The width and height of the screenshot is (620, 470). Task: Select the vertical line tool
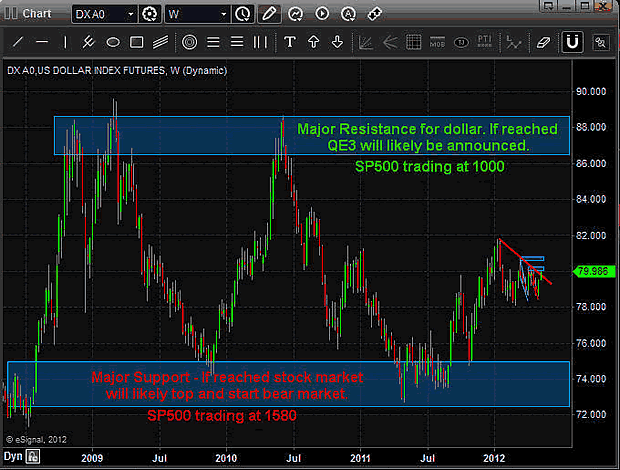(65, 42)
